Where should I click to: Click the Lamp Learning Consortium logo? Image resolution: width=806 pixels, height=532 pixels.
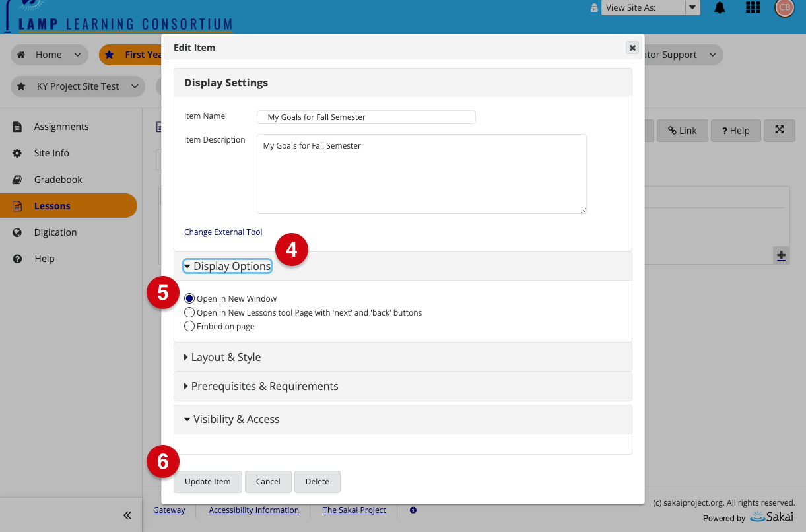(x=119, y=17)
